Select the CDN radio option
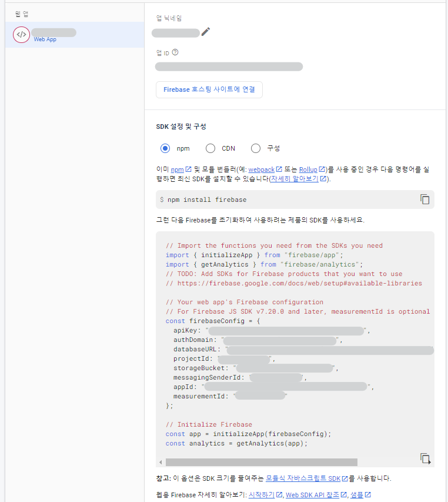Image resolution: width=448 pixels, height=502 pixels. tap(210, 148)
